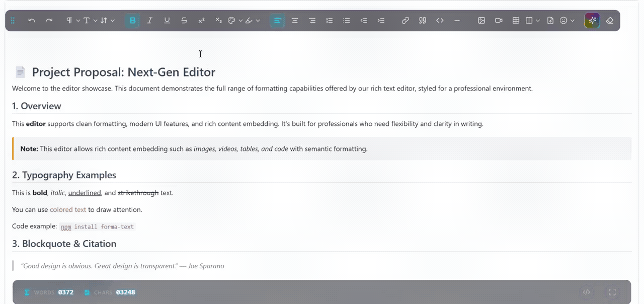Toggle strikethrough formatting
Image resolution: width=644 pixels, height=304 pixels.
tap(184, 21)
